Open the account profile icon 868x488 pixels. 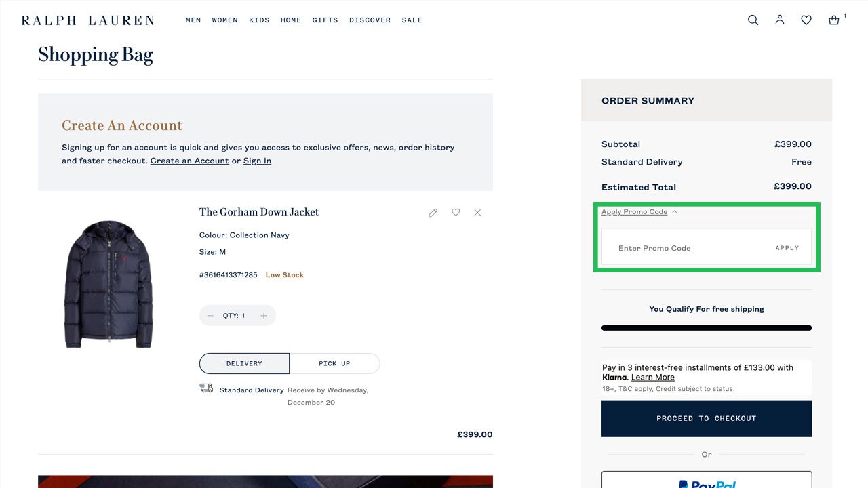(780, 20)
